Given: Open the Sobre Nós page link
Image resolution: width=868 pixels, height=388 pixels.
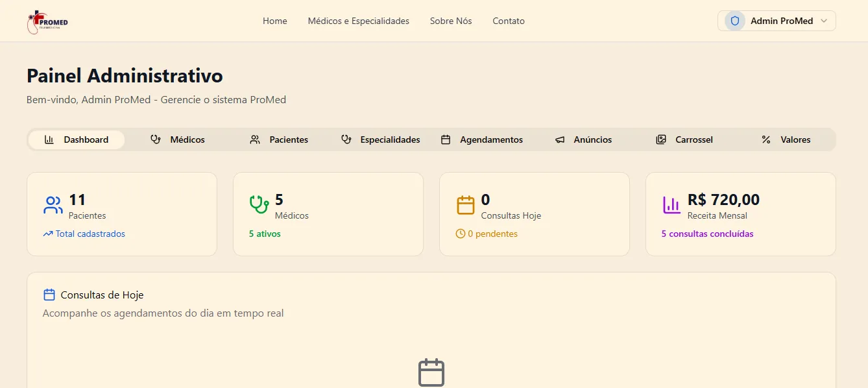Looking at the screenshot, I should pyautogui.click(x=451, y=21).
